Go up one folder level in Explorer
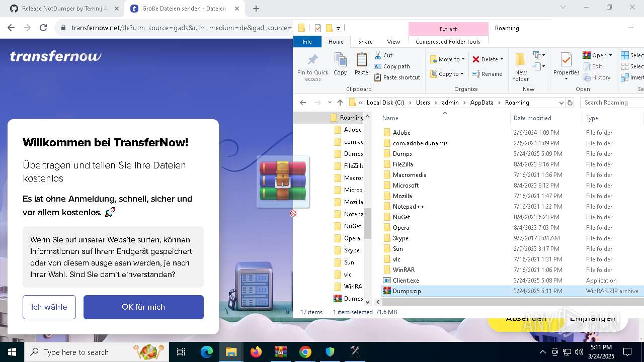Viewport: 644px width, 362px height. (340, 103)
